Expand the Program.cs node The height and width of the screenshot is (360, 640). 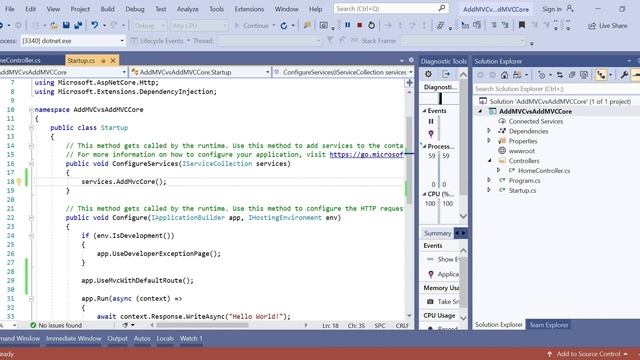489,180
